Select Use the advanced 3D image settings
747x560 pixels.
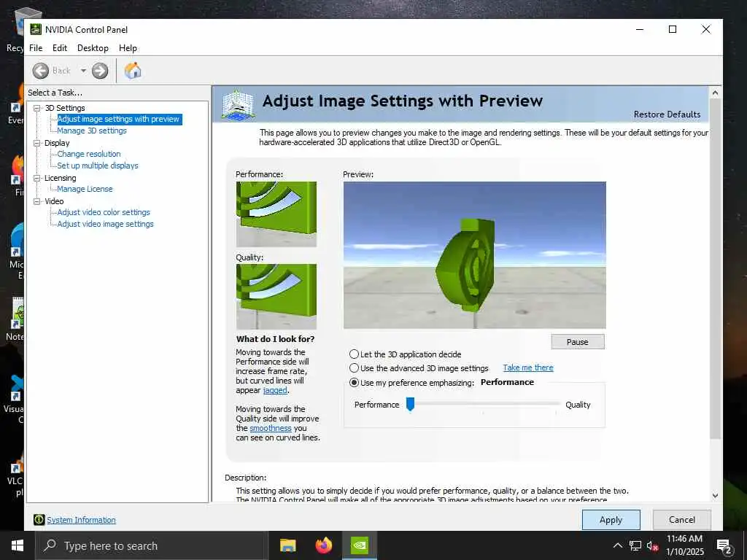354,368
